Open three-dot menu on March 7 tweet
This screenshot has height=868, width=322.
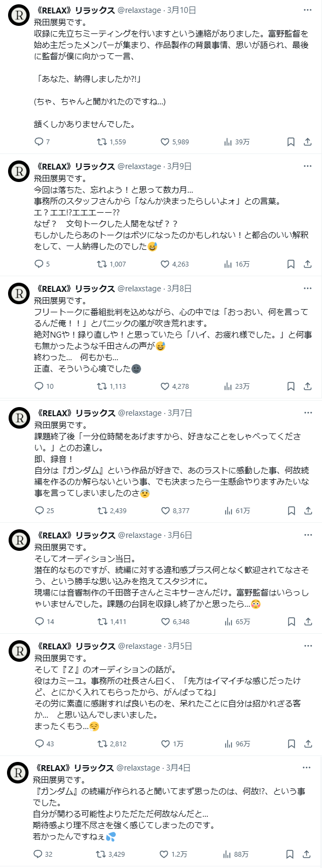pyautogui.click(x=308, y=413)
